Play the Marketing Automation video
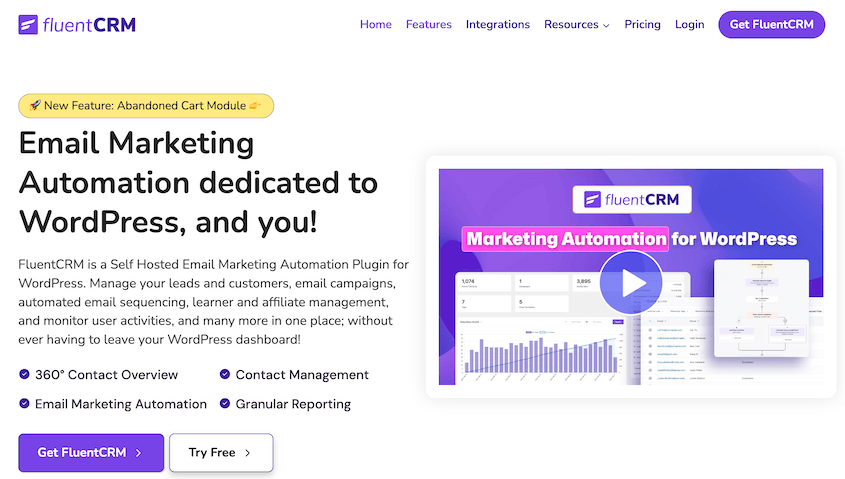 631,282
